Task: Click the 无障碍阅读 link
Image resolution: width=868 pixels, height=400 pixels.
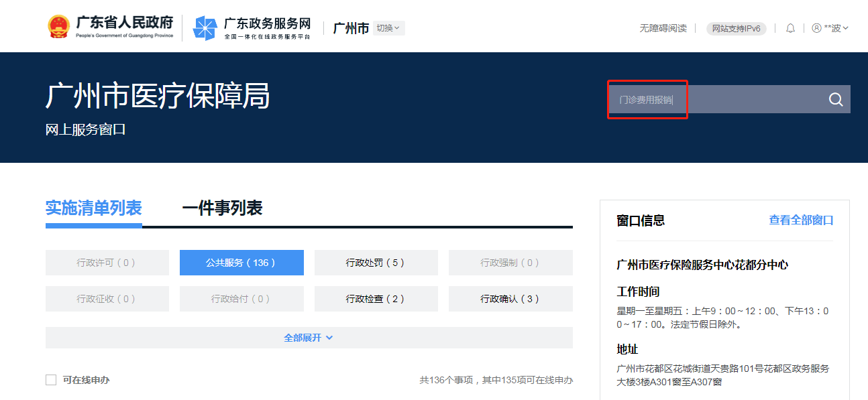Action: tap(663, 28)
